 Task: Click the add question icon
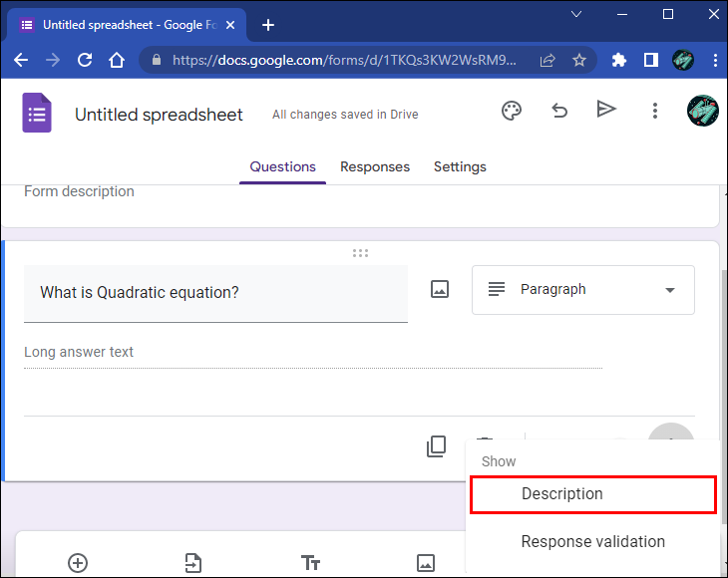(78, 563)
